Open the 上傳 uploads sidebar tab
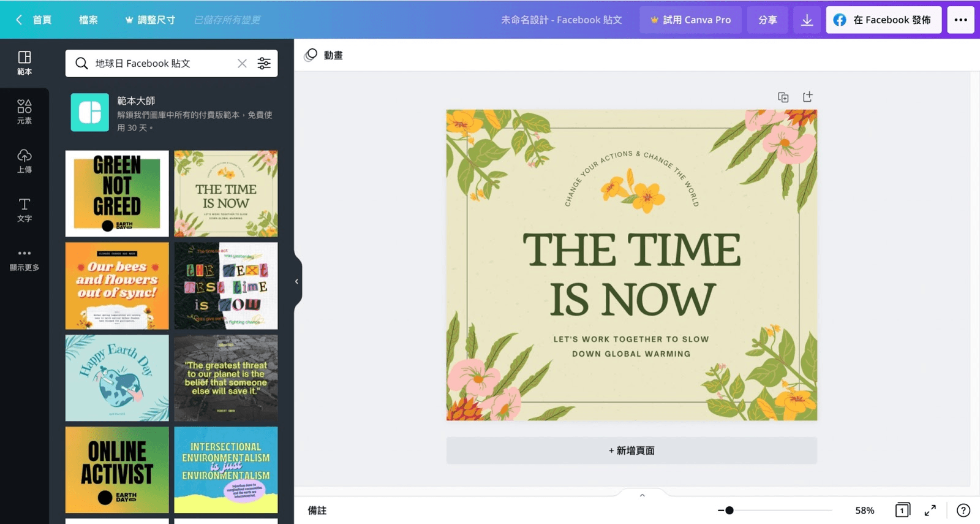980x524 pixels. 24,161
